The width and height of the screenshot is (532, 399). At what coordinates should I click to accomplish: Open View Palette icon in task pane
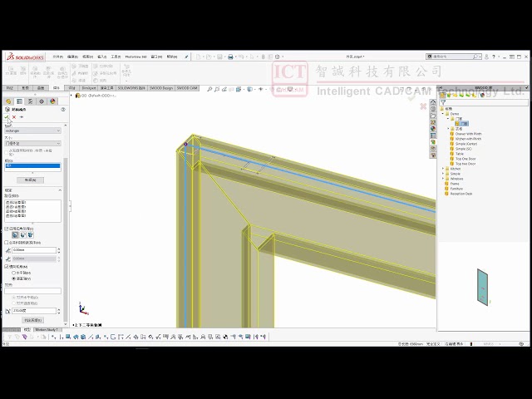[433, 122]
